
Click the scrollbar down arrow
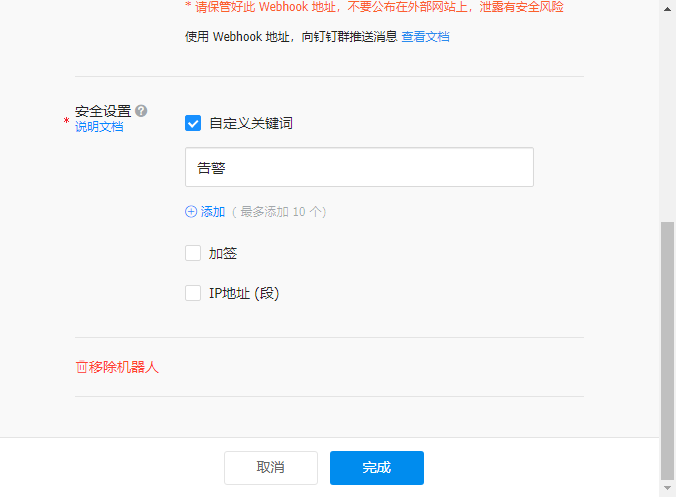point(667,488)
